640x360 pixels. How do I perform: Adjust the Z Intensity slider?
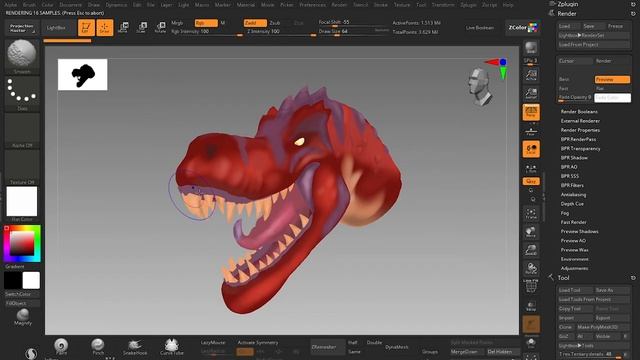[x=282, y=32]
